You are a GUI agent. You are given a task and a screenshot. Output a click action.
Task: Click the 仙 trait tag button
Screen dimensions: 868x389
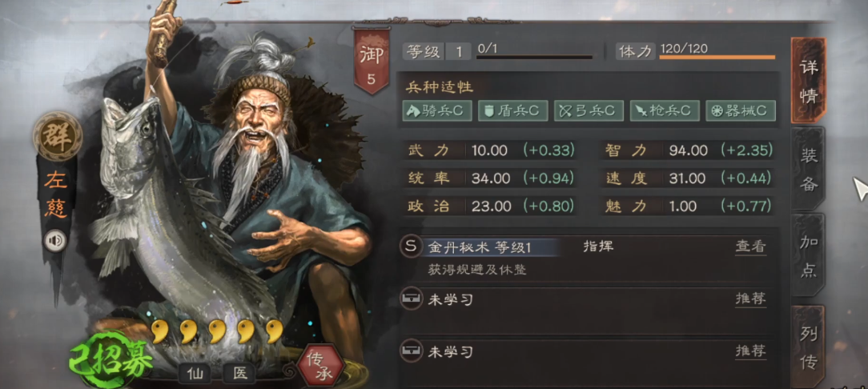point(195,374)
